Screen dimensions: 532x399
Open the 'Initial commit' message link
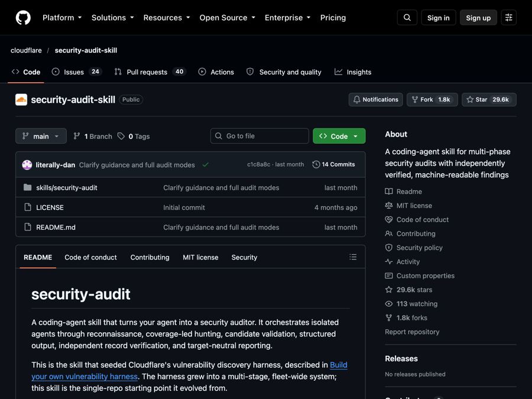coord(184,207)
